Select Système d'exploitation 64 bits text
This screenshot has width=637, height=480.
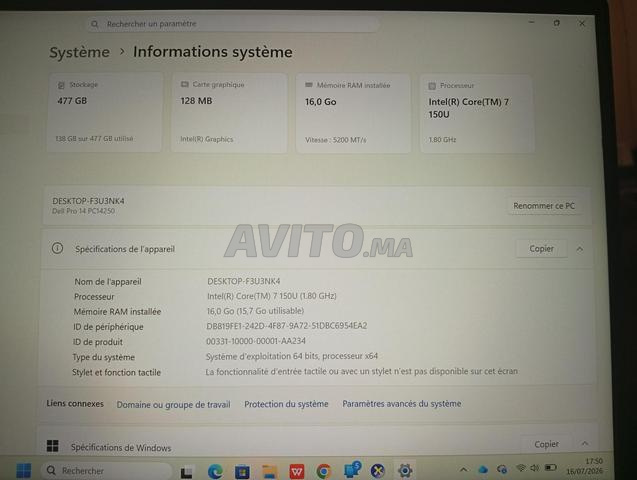pyautogui.click(x=292, y=356)
